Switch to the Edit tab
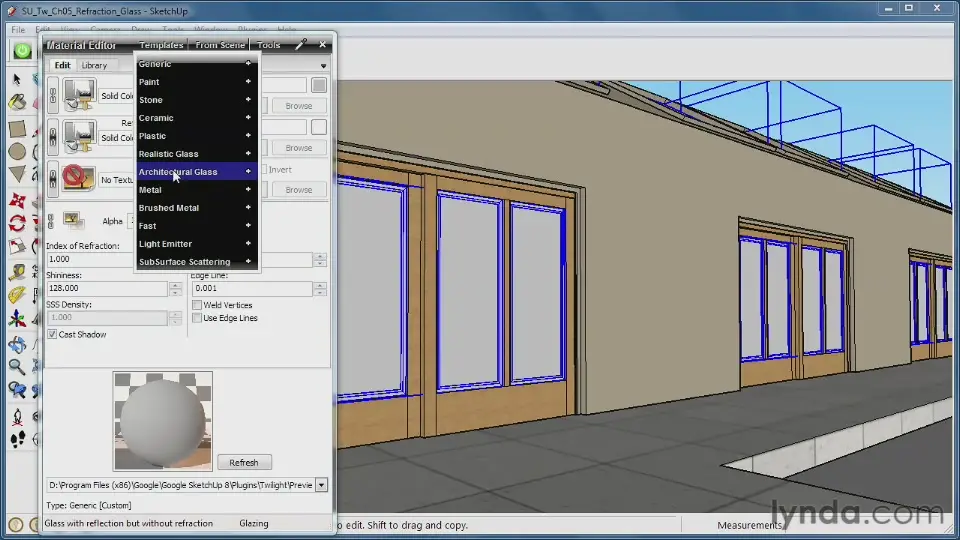 pyautogui.click(x=62, y=65)
